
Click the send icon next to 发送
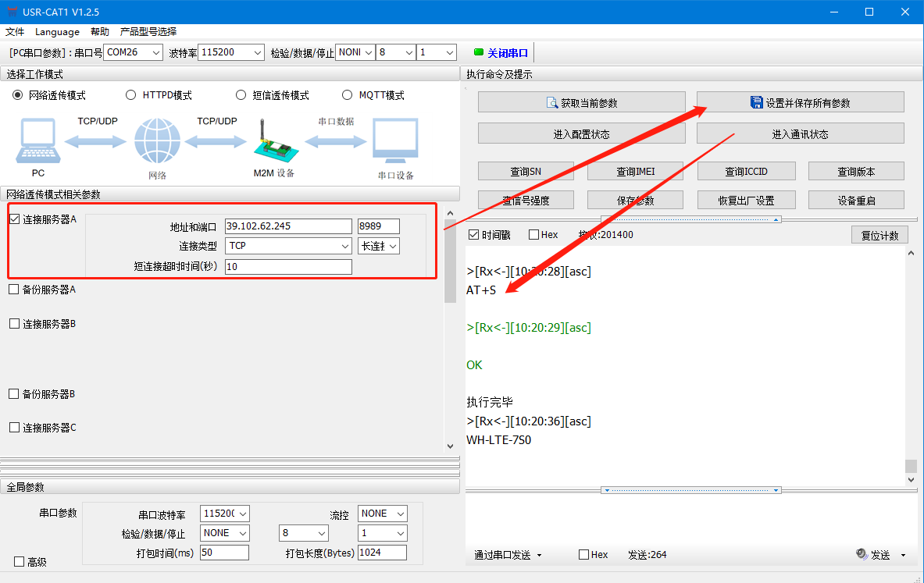pyautogui.click(x=862, y=554)
